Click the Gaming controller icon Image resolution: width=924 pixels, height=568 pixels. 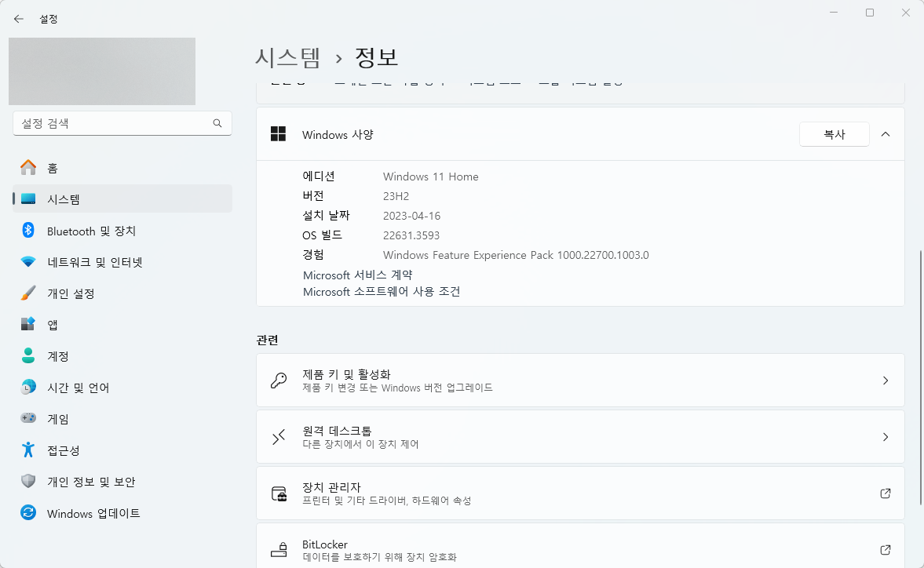click(27, 418)
